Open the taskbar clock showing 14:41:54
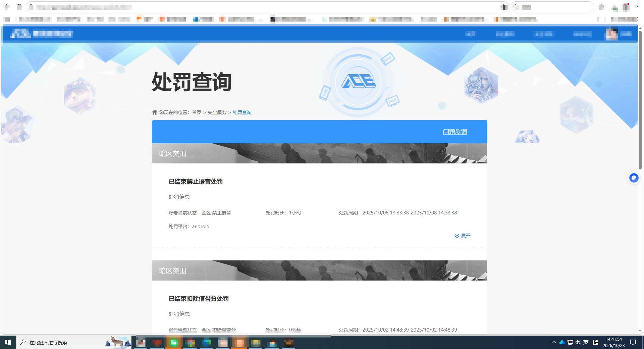This screenshot has width=644, height=349. click(x=614, y=342)
